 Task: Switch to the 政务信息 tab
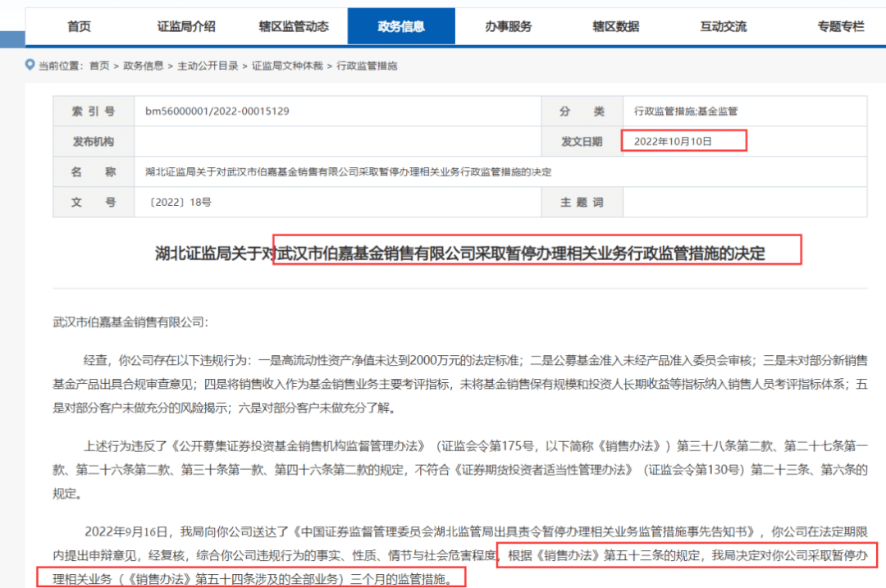click(400, 25)
